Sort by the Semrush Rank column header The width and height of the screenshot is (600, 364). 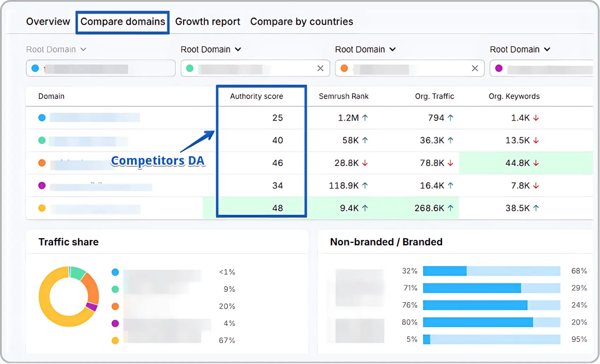tap(343, 96)
